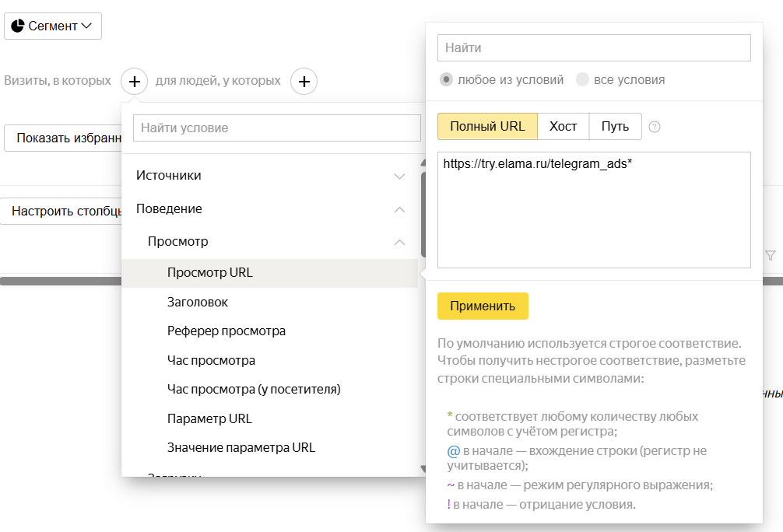Expand the 'Источники' section

[399, 176]
